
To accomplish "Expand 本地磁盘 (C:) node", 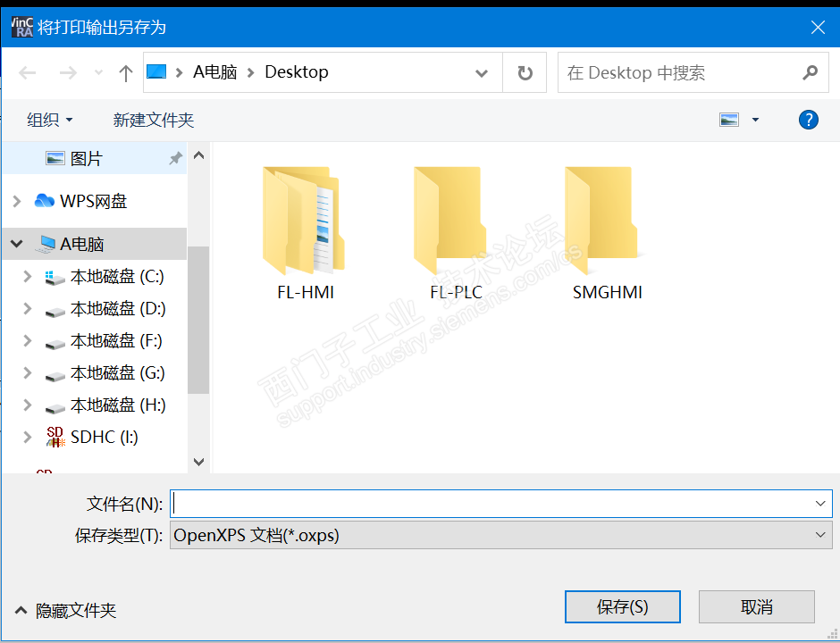I will pos(28,276).
